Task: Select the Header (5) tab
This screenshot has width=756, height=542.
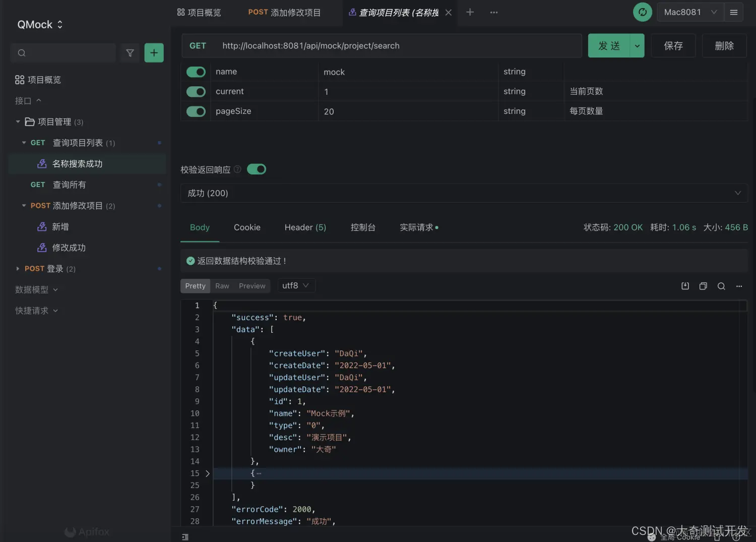Action: tap(305, 227)
